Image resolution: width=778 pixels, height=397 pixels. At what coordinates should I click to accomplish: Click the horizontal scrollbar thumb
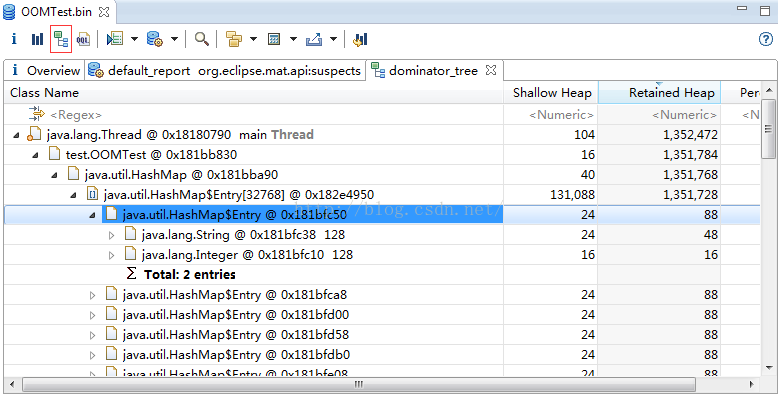359,384
